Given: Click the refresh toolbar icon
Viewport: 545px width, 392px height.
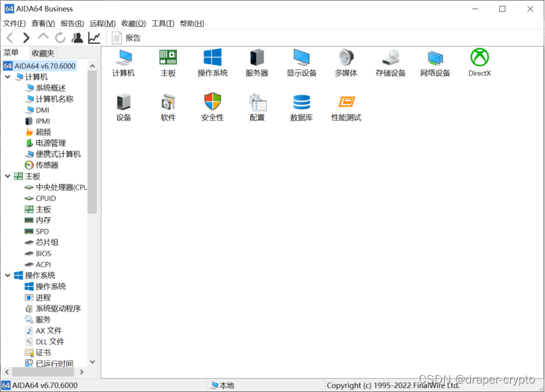Looking at the screenshot, I should [x=60, y=38].
